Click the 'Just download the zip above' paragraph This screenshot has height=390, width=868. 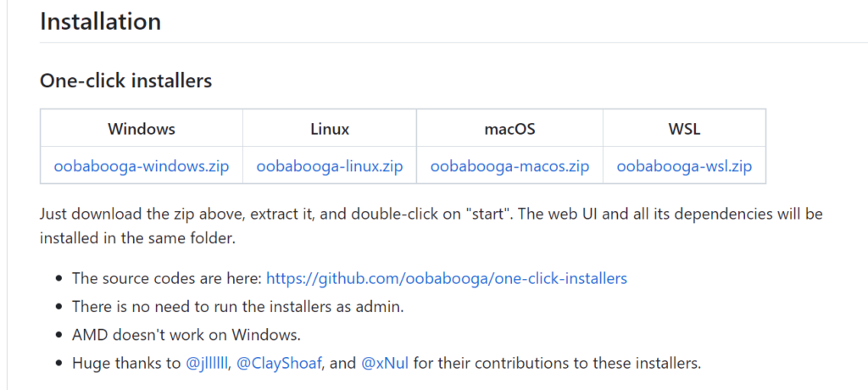click(x=431, y=226)
